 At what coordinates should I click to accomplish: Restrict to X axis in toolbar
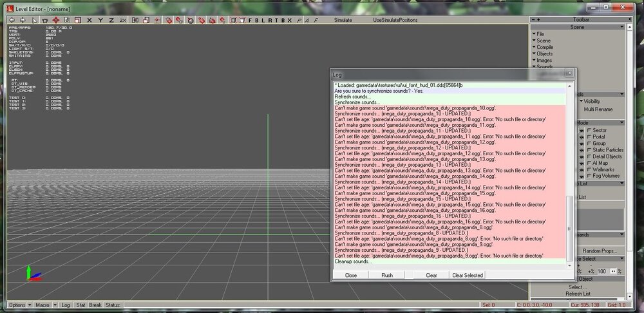(90, 20)
